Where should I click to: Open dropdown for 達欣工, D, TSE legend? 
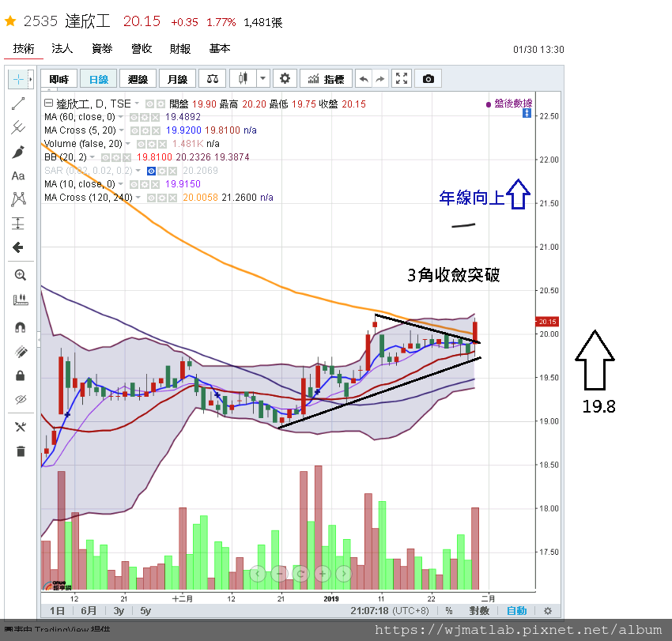pyautogui.click(x=137, y=104)
